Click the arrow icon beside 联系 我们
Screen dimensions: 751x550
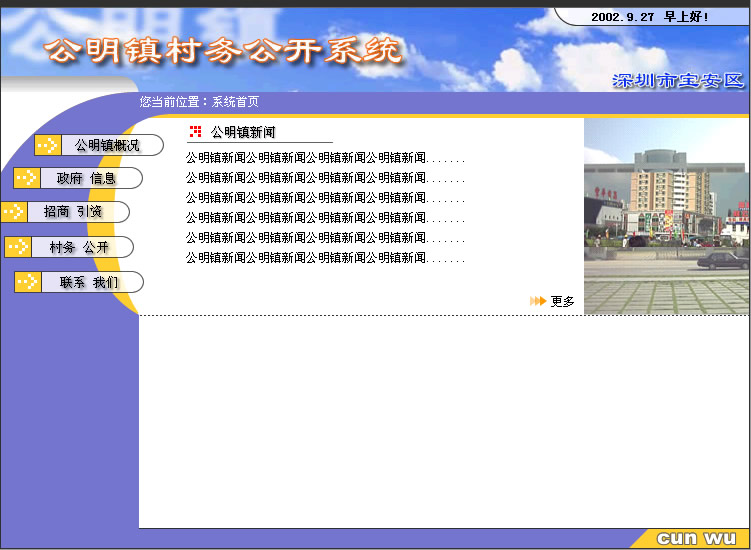coord(28,282)
